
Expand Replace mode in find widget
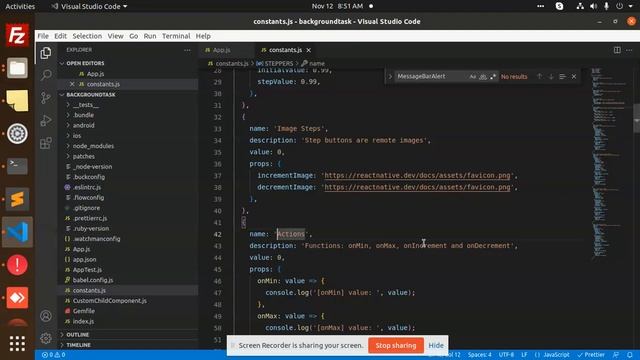click(x=390, y=76)
